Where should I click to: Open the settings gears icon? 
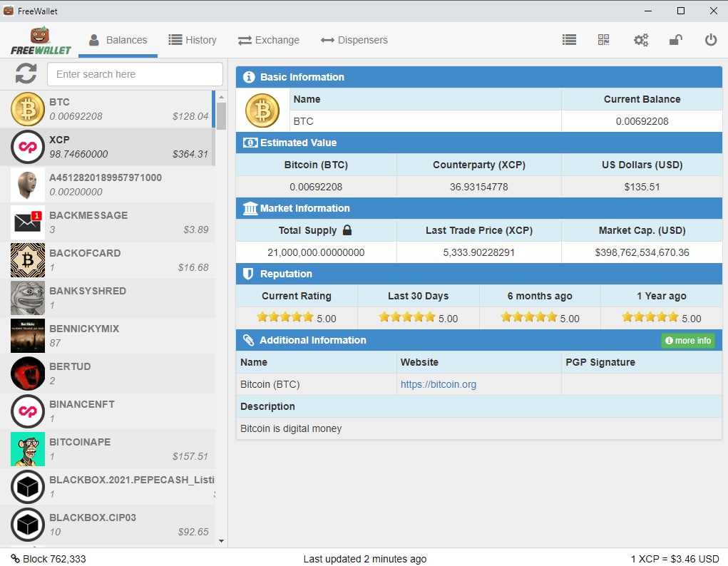coord(641,40)
